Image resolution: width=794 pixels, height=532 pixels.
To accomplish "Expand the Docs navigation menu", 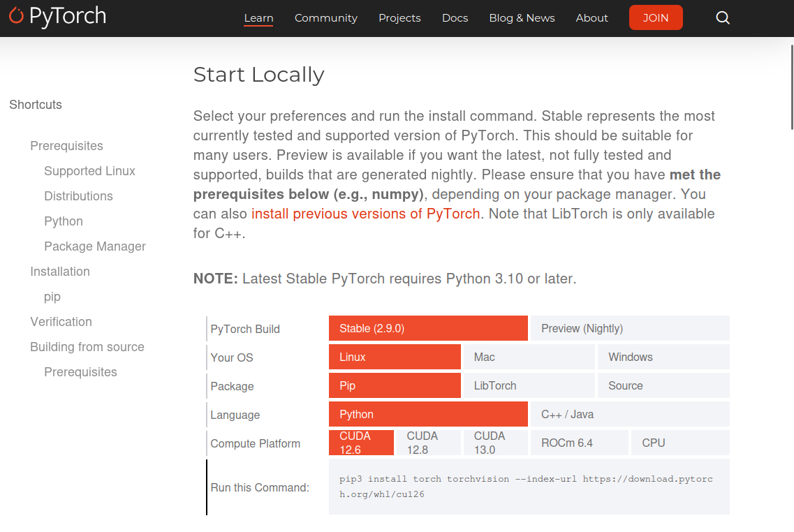I will click(x=455, y=18).
